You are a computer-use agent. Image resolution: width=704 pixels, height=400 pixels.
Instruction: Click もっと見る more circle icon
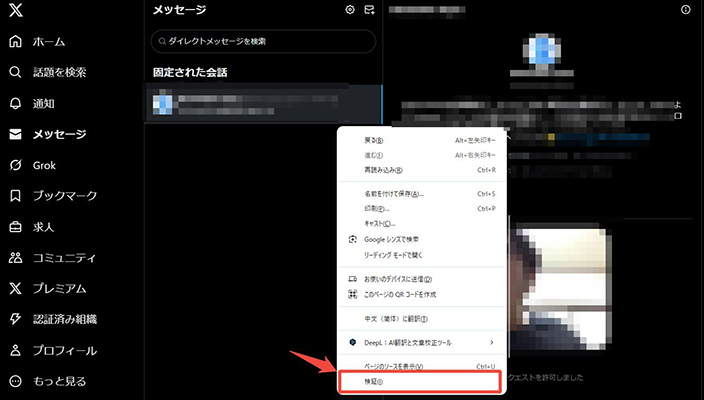(15, 381)
